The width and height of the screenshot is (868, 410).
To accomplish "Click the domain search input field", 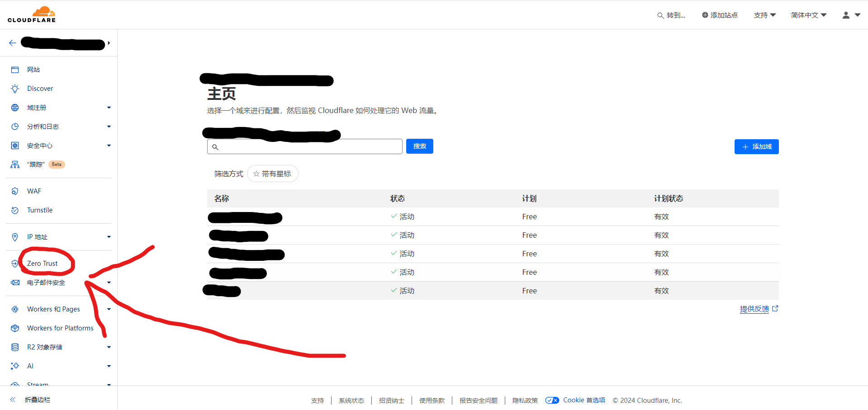I will 305,146.
